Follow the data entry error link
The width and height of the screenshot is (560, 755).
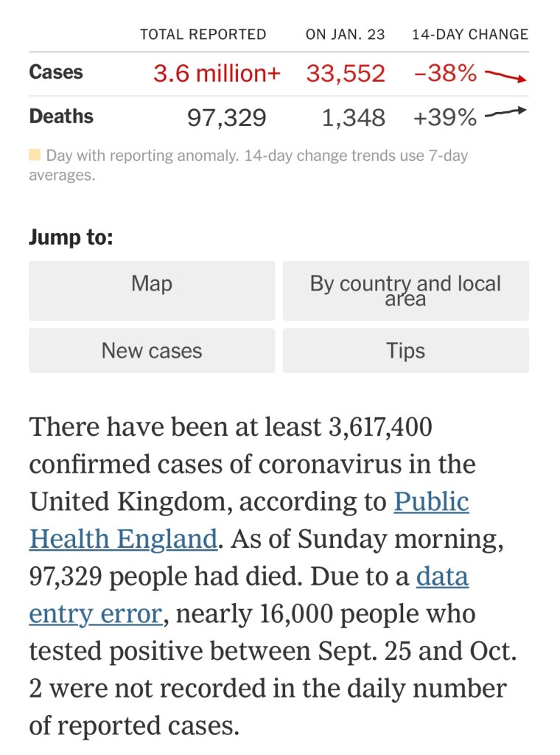coord(442,577)
